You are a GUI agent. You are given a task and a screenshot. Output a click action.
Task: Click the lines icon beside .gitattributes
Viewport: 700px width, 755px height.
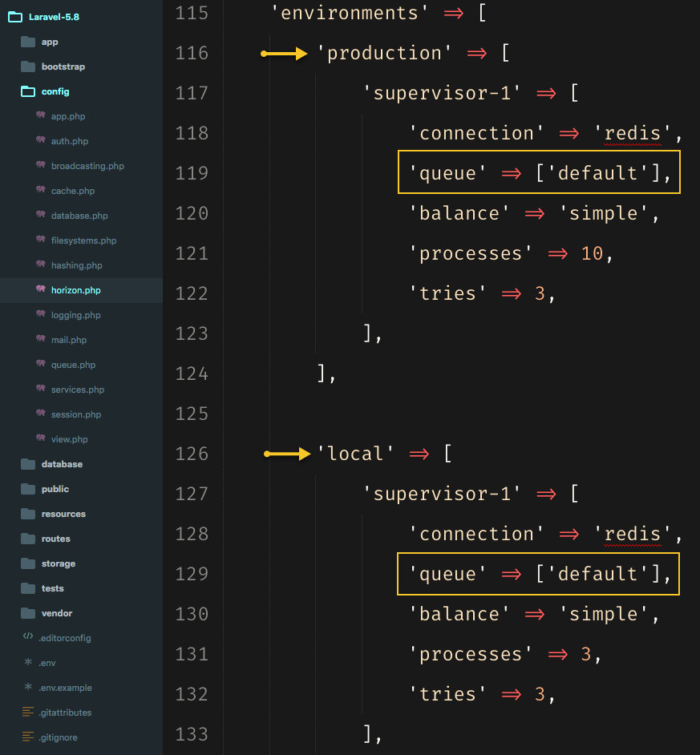[28, 712]
